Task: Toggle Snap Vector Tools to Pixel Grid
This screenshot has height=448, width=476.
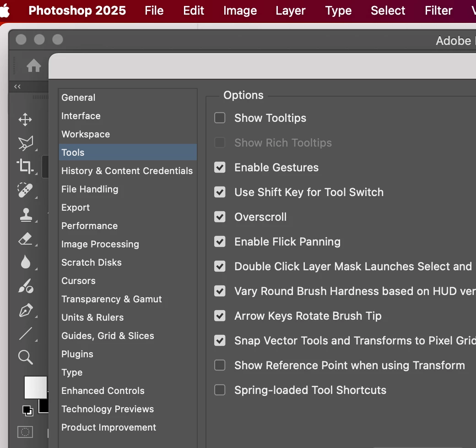Action: (220, 340)
